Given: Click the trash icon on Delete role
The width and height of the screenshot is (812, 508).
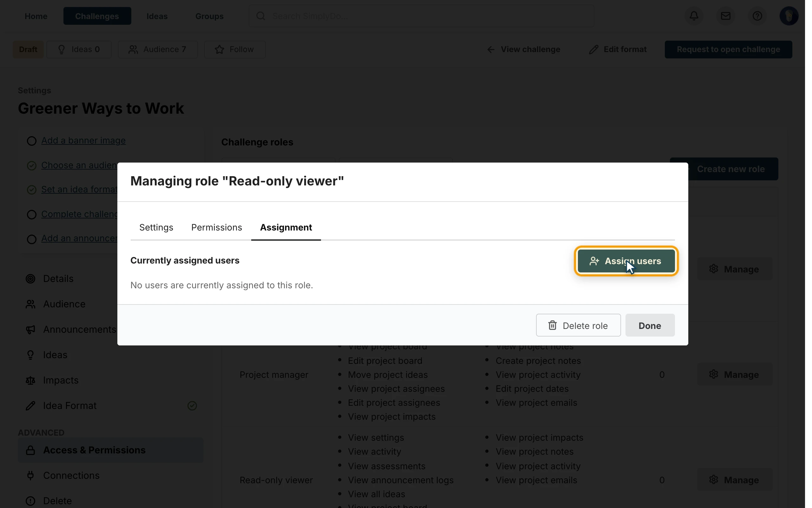Looking at the screenshot, I should [552, 325].
